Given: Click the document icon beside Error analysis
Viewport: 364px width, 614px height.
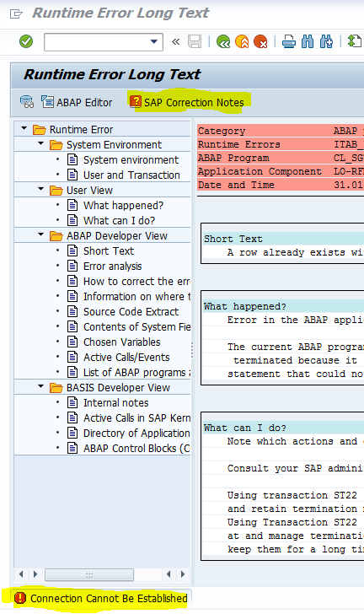Looking at the screenshot, I should [x=72, y=266].
